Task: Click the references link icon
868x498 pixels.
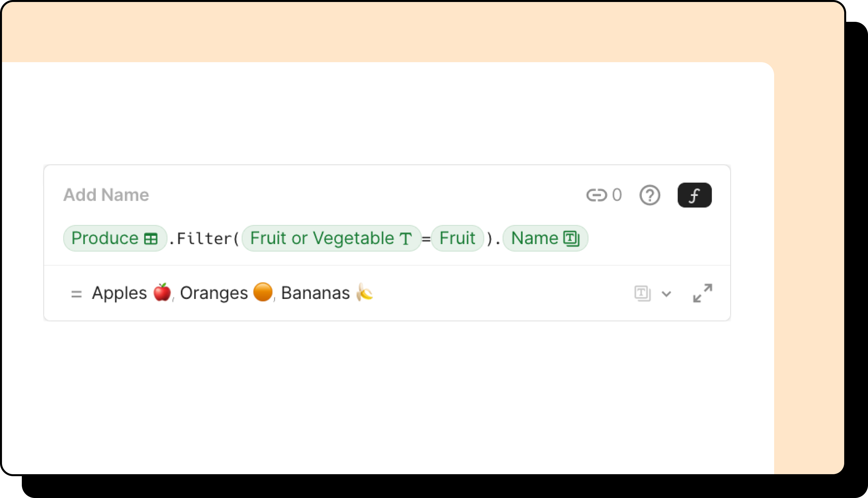Action: click(596, 195)
